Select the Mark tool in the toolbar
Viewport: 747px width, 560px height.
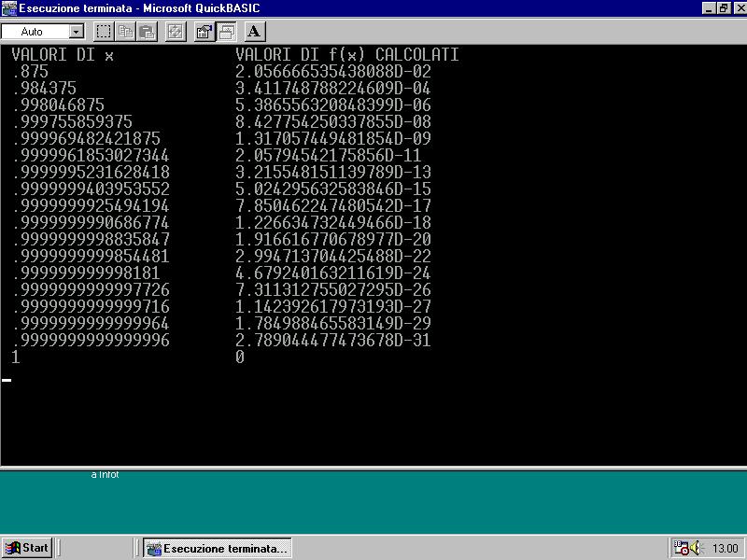point(104,32)
